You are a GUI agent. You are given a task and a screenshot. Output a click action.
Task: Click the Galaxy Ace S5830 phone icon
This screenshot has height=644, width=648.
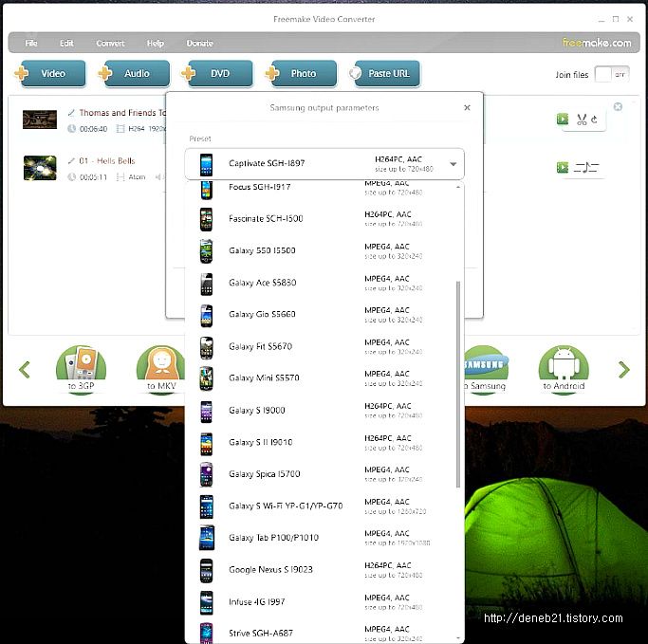click(x=207, y=285)
